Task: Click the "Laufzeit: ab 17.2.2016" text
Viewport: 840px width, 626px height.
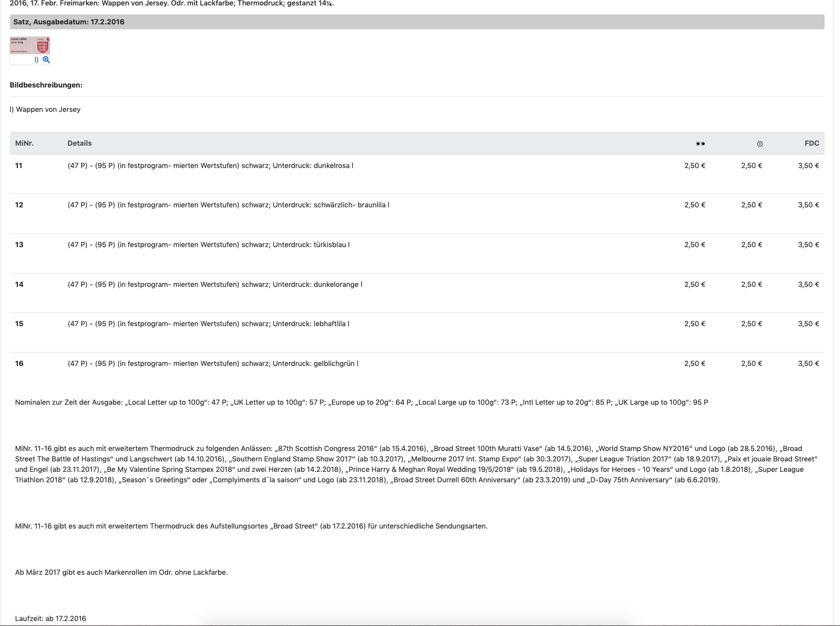Action: coord(51,619)
